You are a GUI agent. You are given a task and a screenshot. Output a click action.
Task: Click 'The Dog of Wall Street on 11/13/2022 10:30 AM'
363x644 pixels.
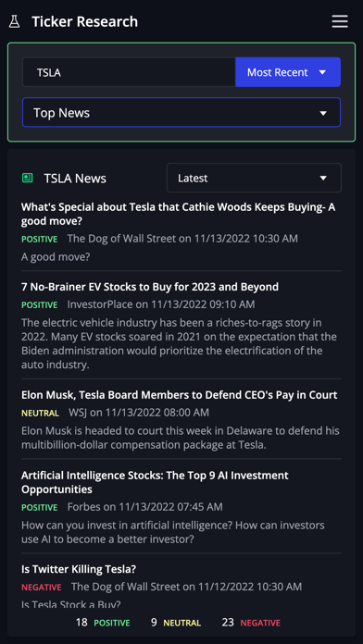point(182,239)
